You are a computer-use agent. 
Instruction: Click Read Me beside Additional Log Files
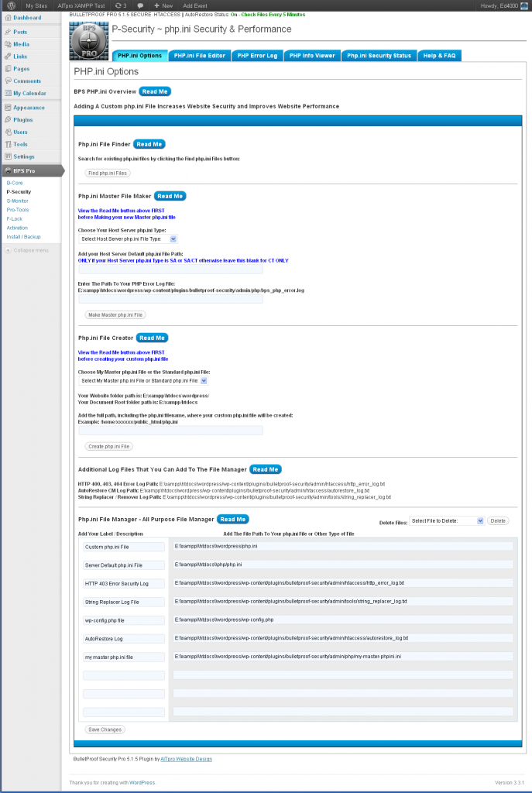click(x=266, y=469)
